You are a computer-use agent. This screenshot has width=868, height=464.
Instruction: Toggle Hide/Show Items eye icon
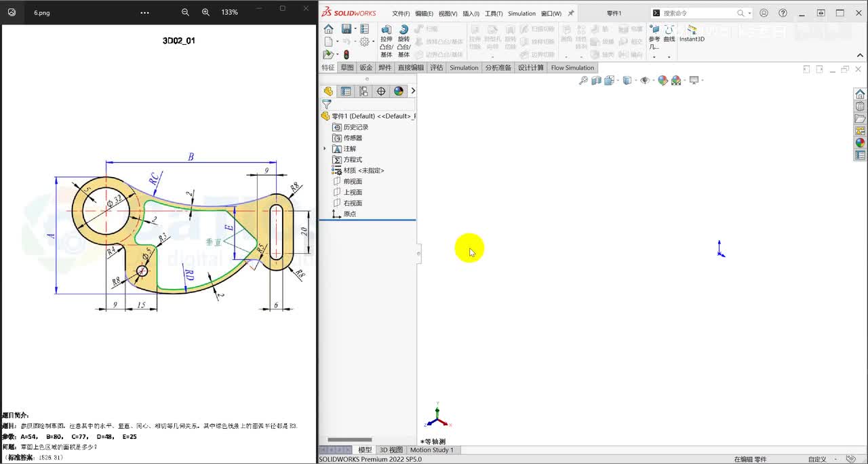coord(644,80)
